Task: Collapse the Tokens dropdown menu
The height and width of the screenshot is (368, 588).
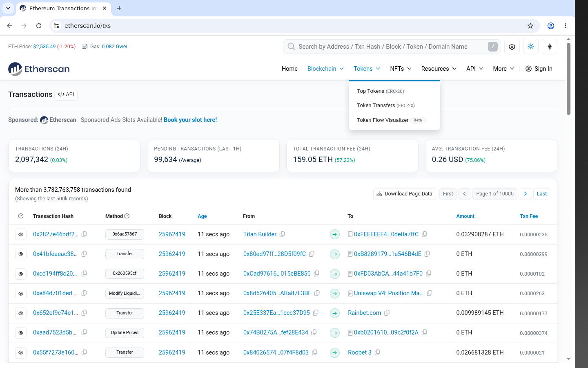Action: (367, 69)
